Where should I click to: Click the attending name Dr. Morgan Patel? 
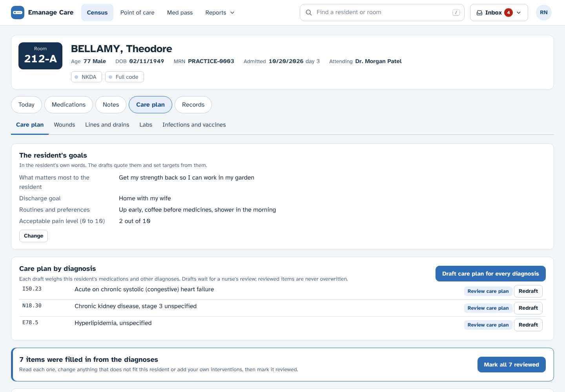pyautogui.click(x=379, y=61)
